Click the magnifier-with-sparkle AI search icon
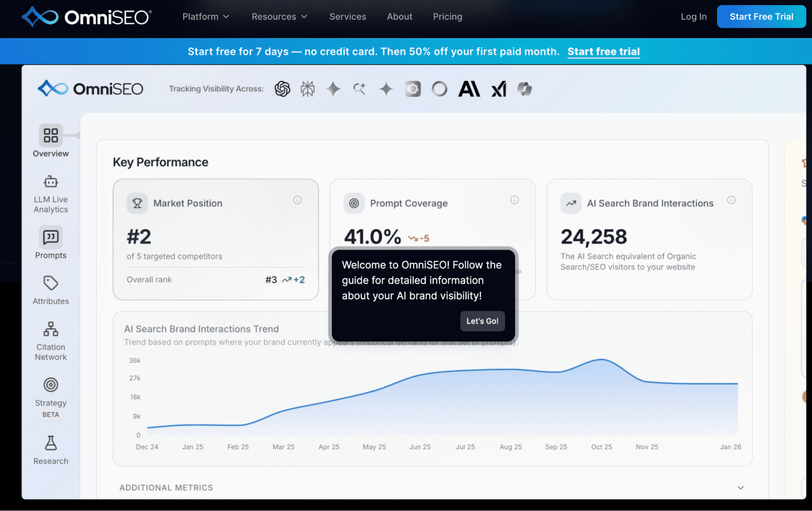This screenshot has height=511, width=812. pos(359,89)
